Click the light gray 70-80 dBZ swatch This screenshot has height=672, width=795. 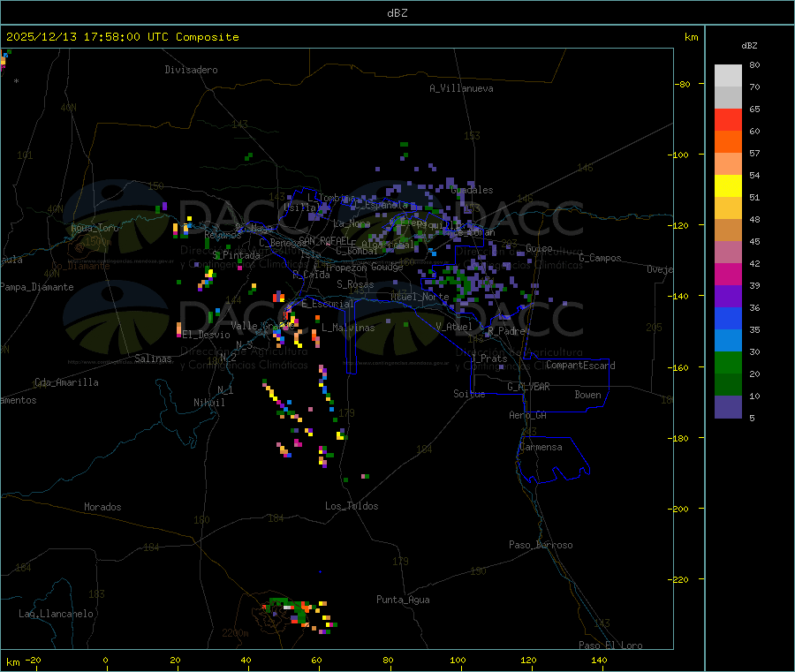[728, 76]
